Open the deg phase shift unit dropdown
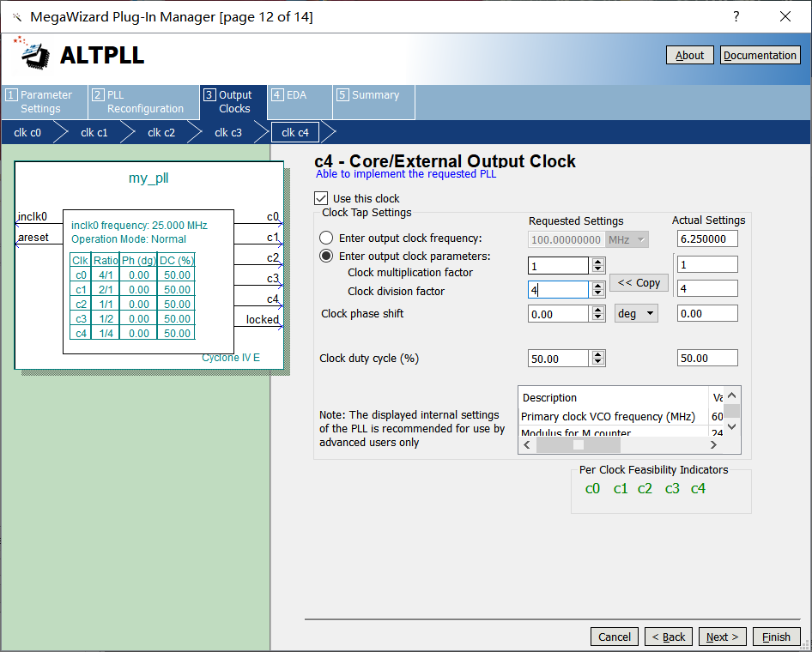The width and height of the screenshot is (812, 652). coord(636,314)
